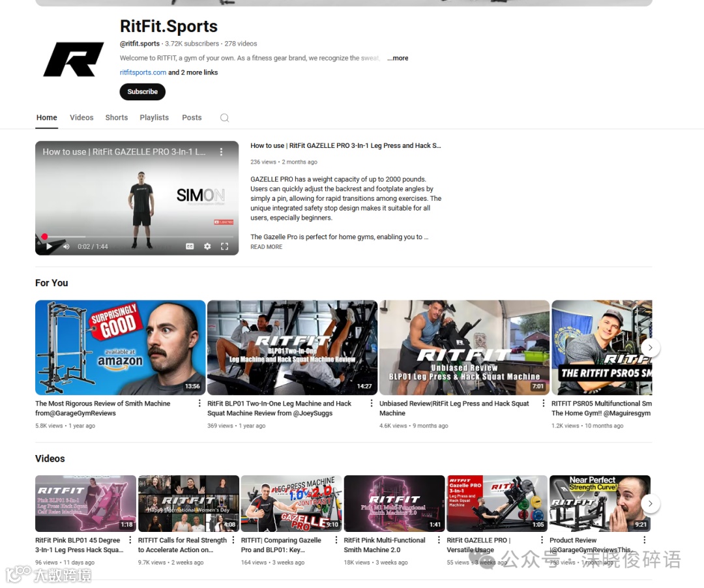Viewport: 704px width, 588px height.
Task: Open the 'and 2 more links' text
Action: tap(193, 72)
